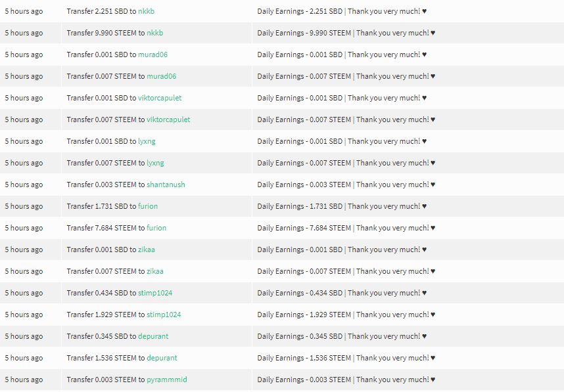The image size is (564, 392).
Task: Open depurant link in 0.345 SBD transfer
Action: pos(153,336)
